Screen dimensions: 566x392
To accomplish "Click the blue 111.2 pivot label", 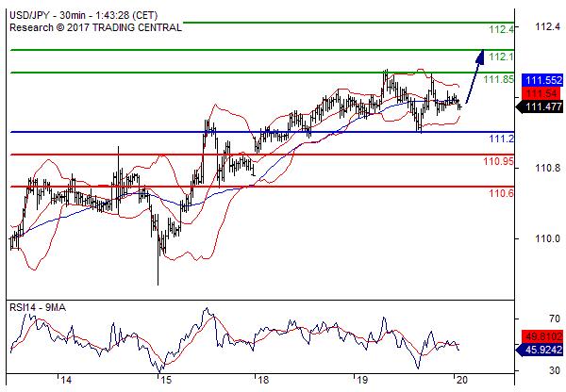I will coord(502,139).
